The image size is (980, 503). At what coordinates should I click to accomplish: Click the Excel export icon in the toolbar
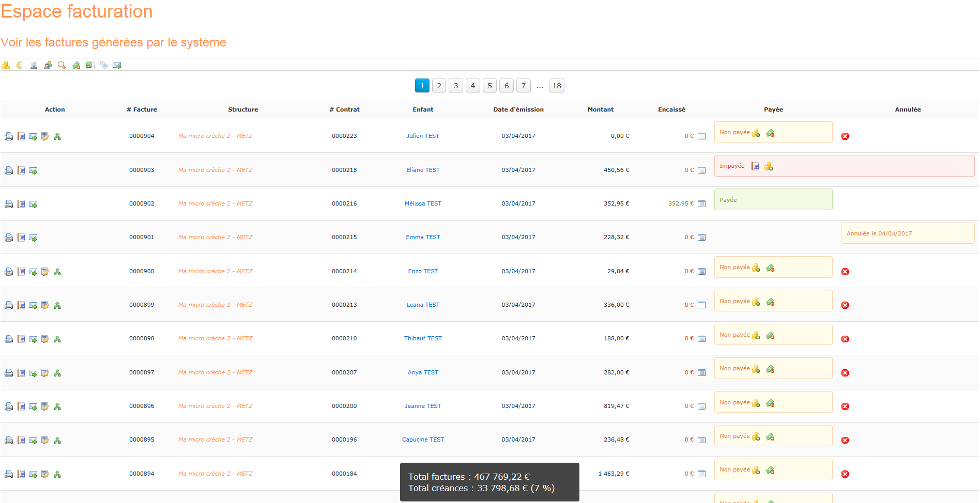click(90, 65)
